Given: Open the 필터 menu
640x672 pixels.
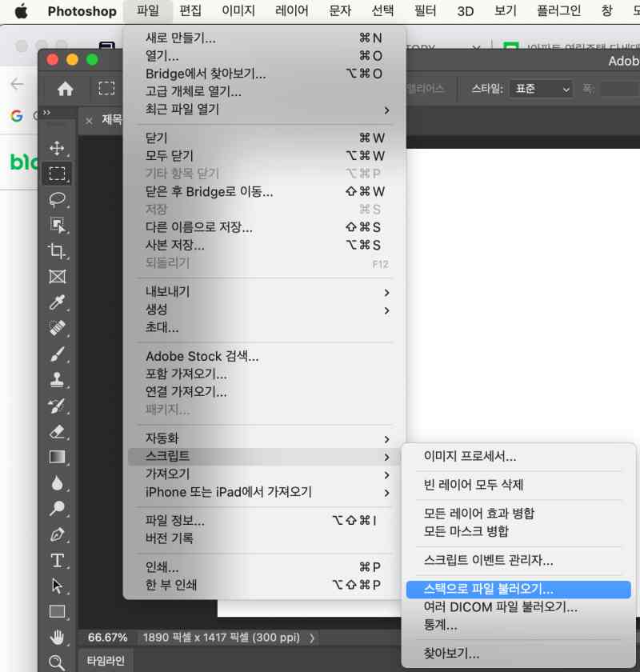Looking at the screenshot, I should point(426,10).
